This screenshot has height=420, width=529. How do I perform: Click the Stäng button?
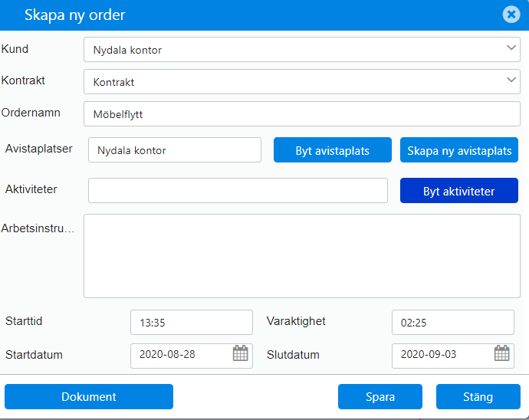[478, 397]
